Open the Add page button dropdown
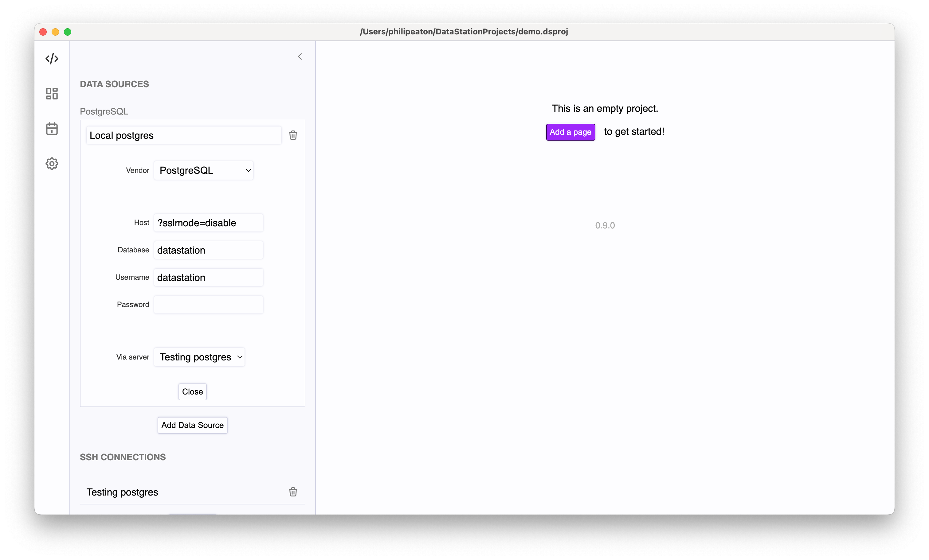 coord(569,131)
